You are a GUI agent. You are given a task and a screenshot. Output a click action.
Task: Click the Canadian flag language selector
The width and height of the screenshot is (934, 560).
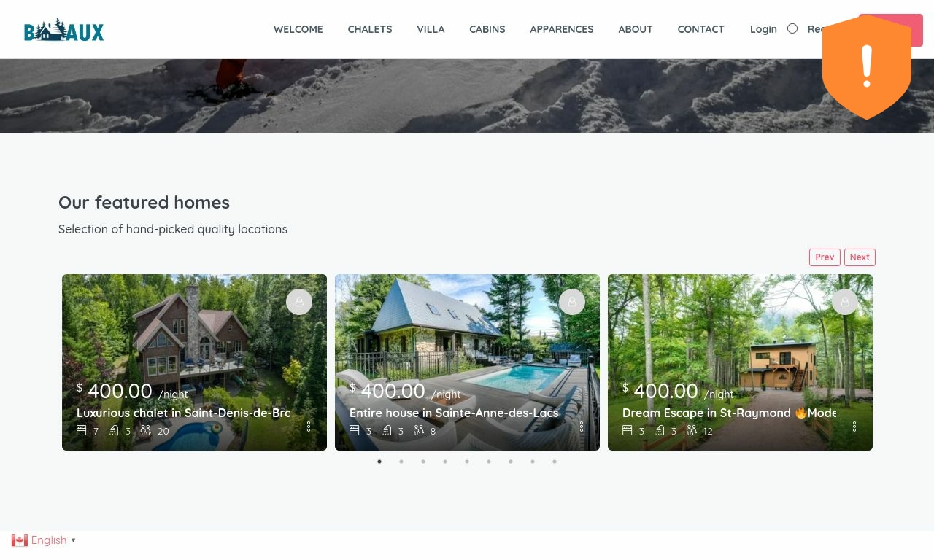tap(20, 540)
